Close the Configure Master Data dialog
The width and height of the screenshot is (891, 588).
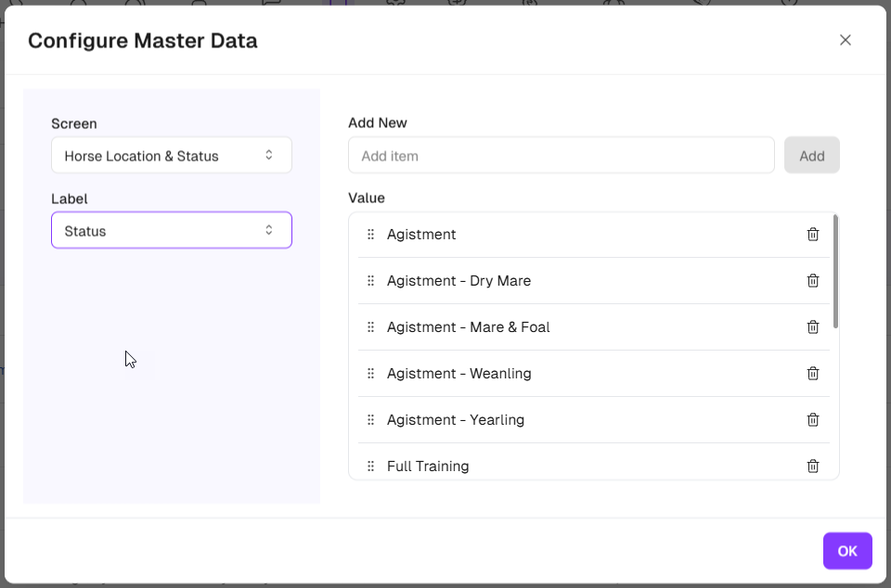tap(845, 40)
